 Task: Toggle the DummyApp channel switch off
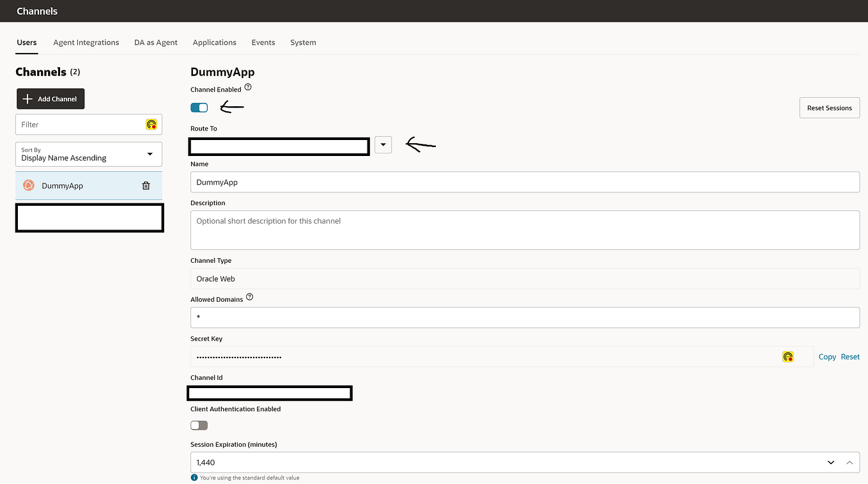[199, 107]
